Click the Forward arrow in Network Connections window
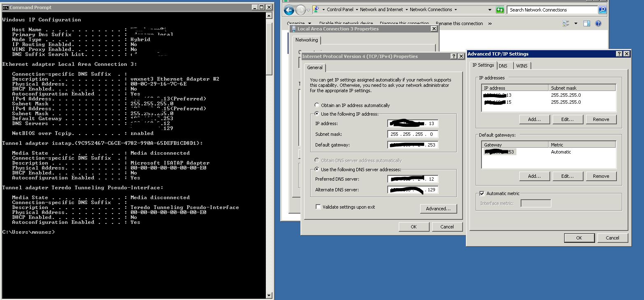The width and height of the screenshot is (644, 300). 300,10
